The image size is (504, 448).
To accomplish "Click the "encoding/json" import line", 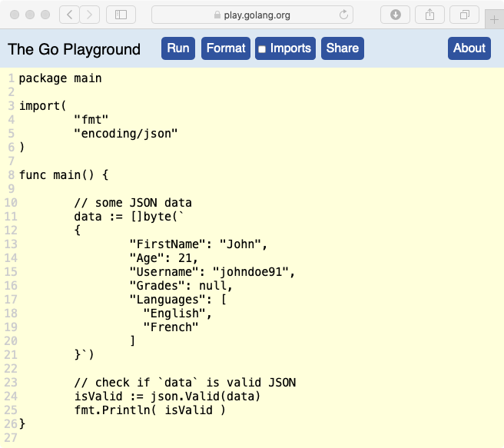I will tap(125, 134).
